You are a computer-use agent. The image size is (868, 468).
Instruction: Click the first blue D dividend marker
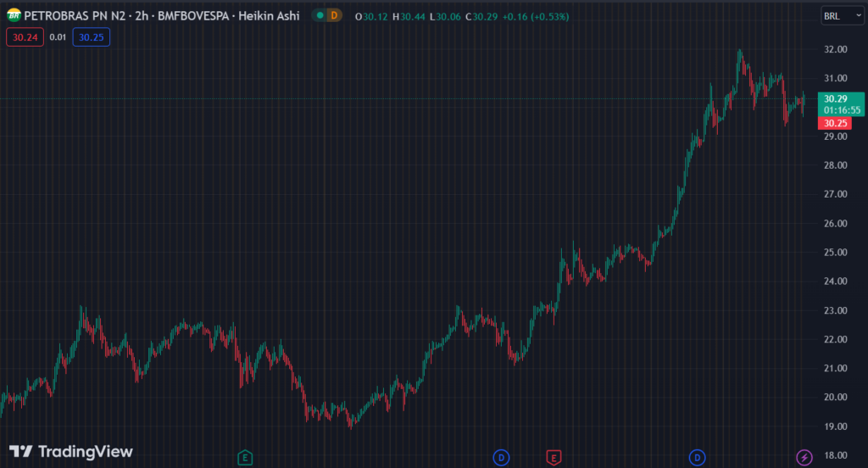501,458
